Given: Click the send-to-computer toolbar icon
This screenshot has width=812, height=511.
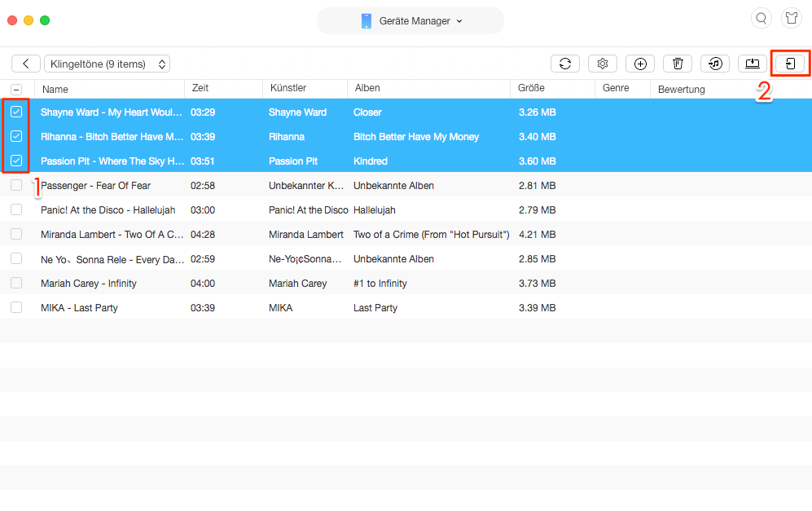Looking at the screenshot, I should pyautogui.click(x=753, y=64).
